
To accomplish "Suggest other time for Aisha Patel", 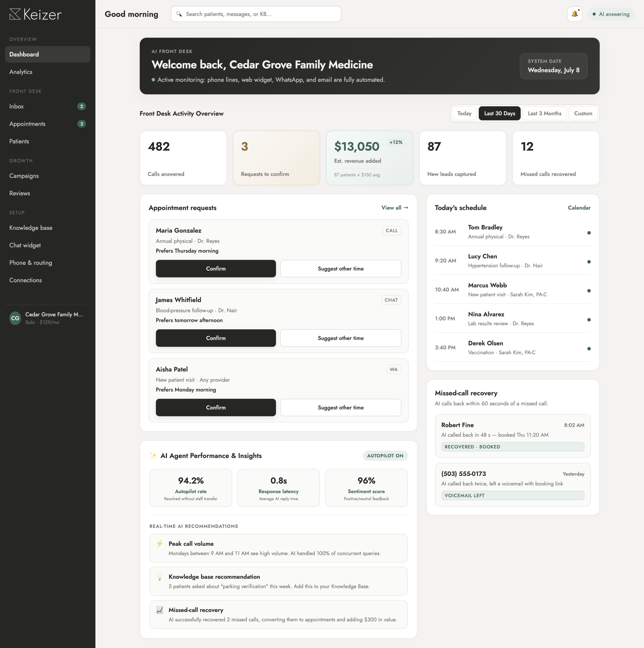I will [x=341, y=408].
